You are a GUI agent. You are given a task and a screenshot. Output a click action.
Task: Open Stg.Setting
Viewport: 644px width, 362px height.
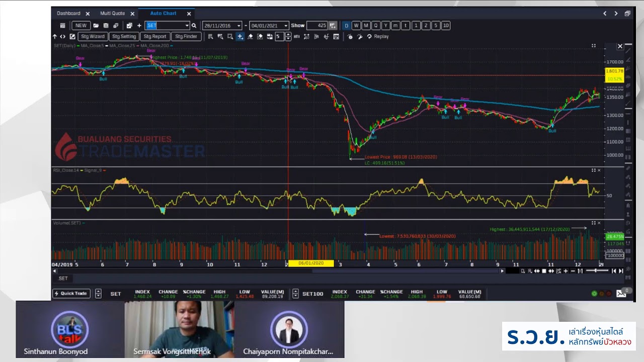coord(124,37)
